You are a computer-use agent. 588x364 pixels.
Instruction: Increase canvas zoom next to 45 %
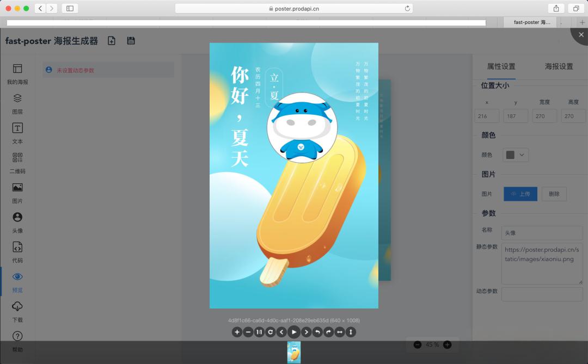click(447, 344)
